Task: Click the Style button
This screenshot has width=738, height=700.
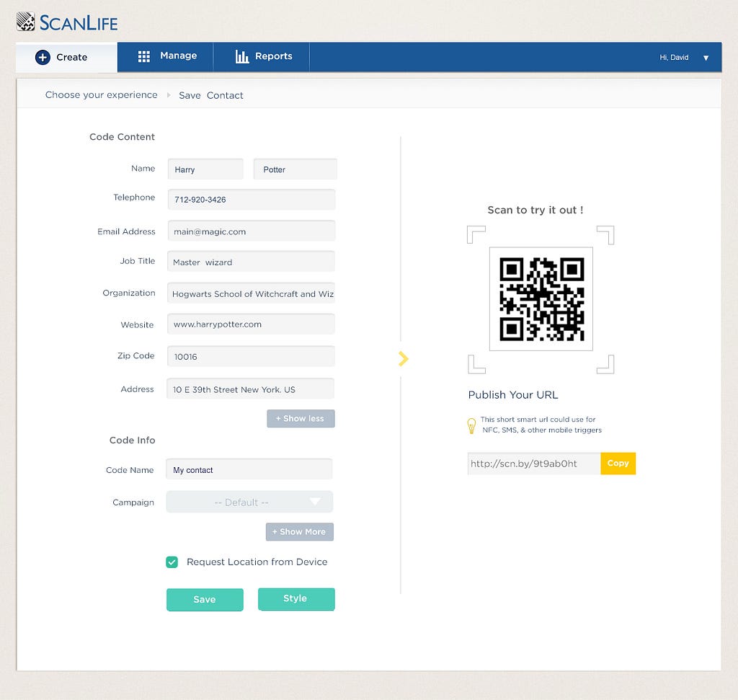Action: tap(296, 599)
